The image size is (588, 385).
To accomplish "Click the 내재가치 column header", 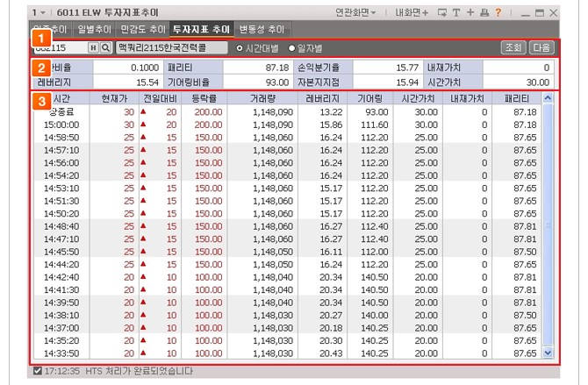I will point(467,98).
